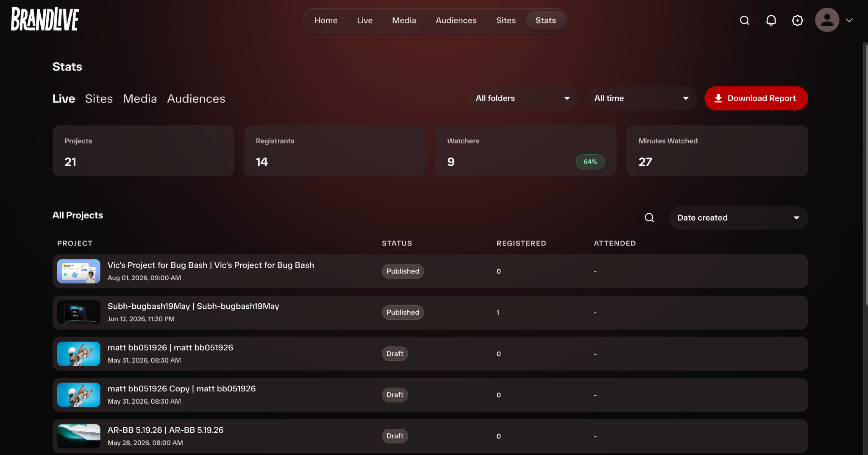Click the user profile avatar
The image size is (868, 455).
coord(827,20)
